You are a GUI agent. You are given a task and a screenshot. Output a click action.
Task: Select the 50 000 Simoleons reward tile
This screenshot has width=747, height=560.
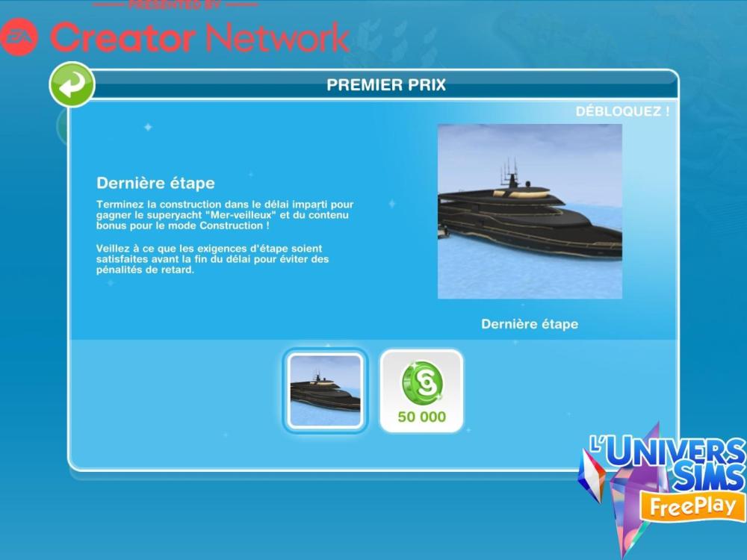click(421, 391)
